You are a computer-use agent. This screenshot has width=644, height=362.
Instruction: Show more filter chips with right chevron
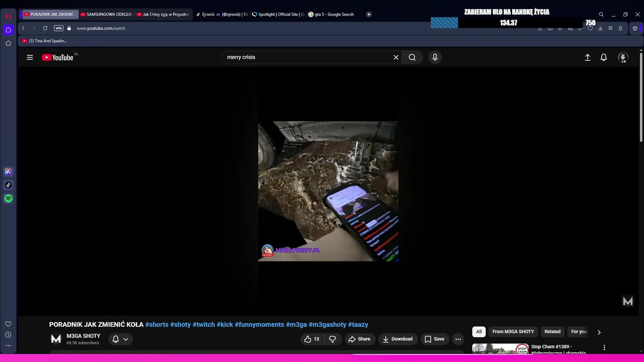tap(599, 332)
